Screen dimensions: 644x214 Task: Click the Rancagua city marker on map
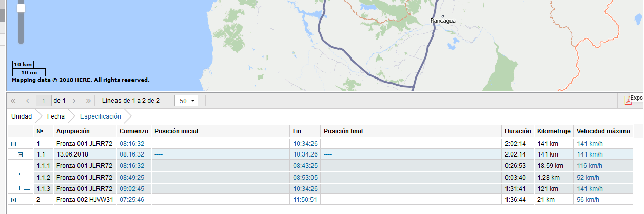coord(443,16)
